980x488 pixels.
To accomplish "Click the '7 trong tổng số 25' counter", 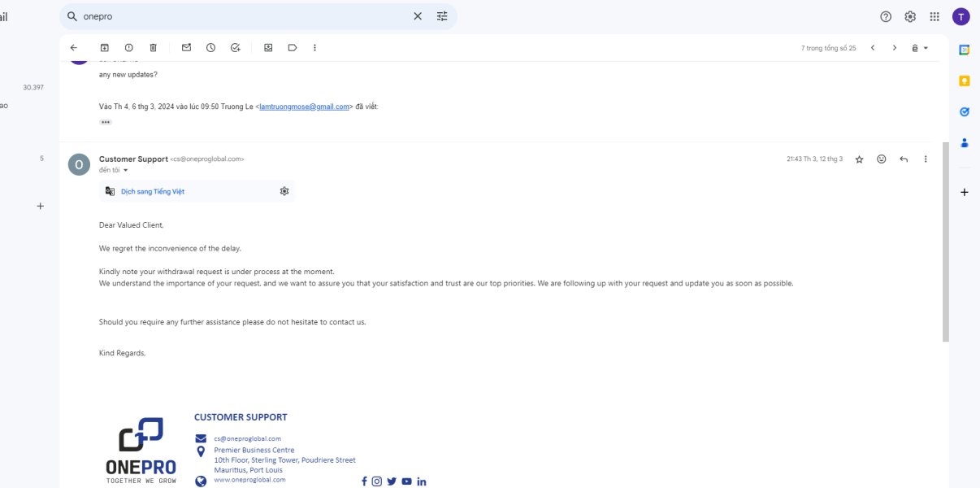I will coord(828,48).
